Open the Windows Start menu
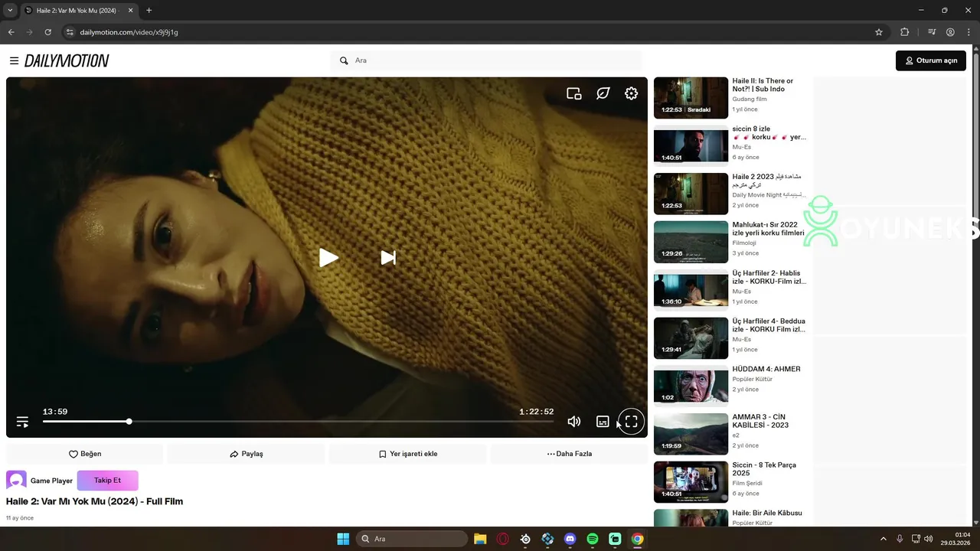This screenshot has height=551, width=980. pos(343,539)
